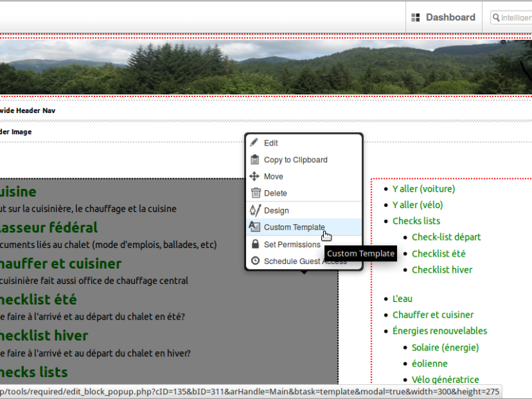Image resolution: width=532 pixels, height=399 pixels.
Task: Select Schedule Guest Access entry
Action: pos(304,261)
